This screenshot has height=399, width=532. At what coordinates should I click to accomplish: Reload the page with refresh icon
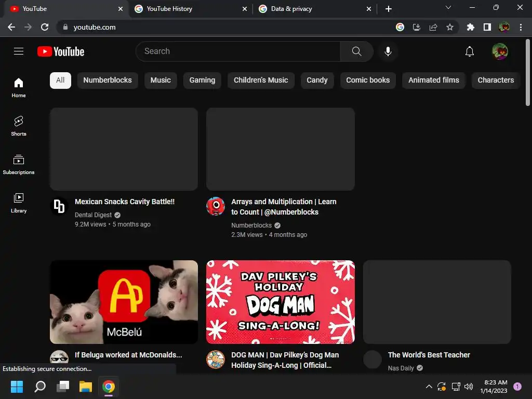45,27
